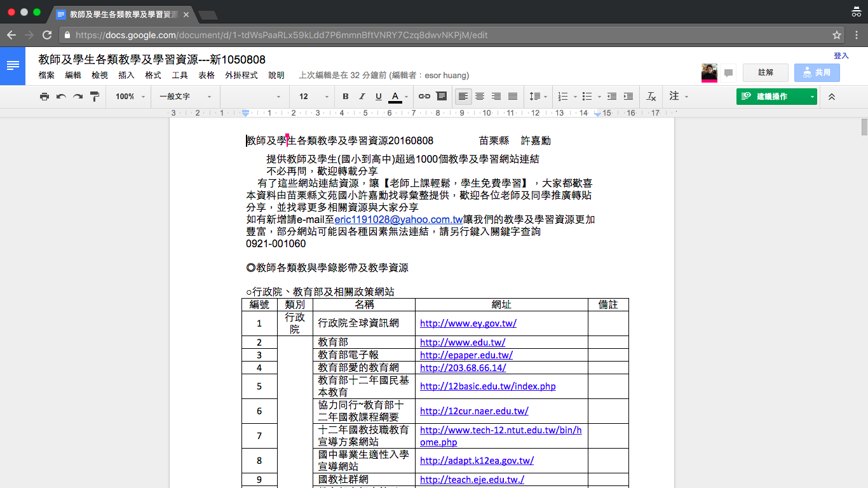Open a new browser tab

click(x=208, y=15)
